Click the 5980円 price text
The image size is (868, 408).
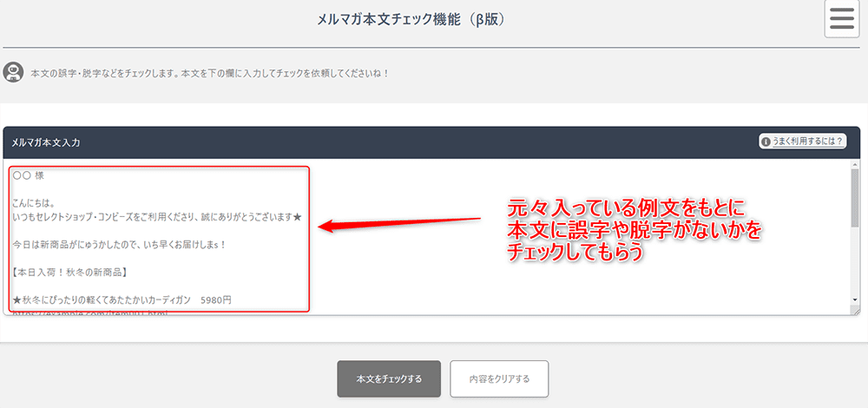tap(215, 300)
